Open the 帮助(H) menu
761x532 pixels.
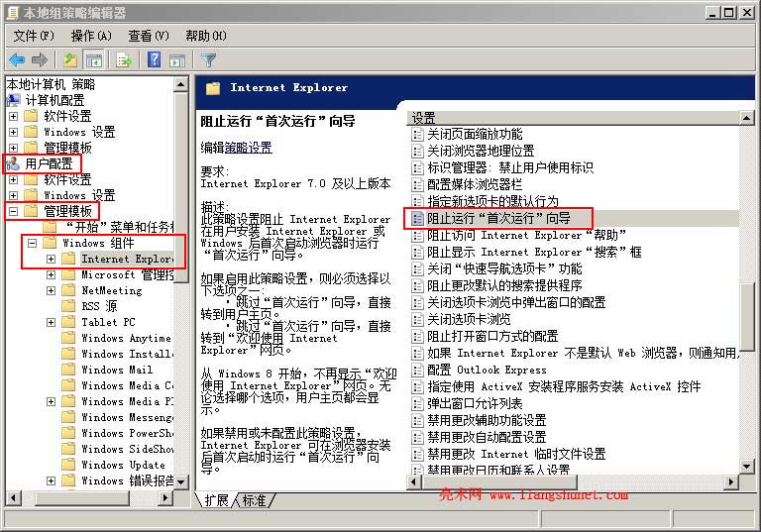point(206,36)
